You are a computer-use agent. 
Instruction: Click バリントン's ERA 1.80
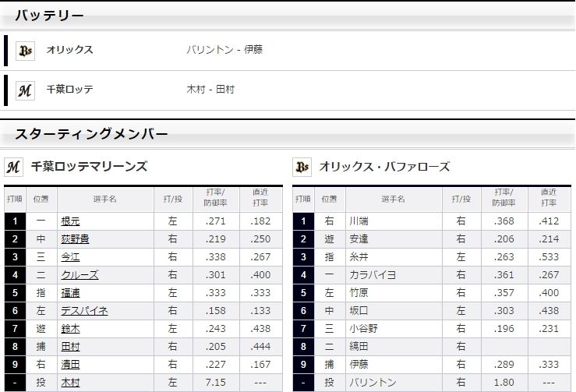[x=504, y=383]
